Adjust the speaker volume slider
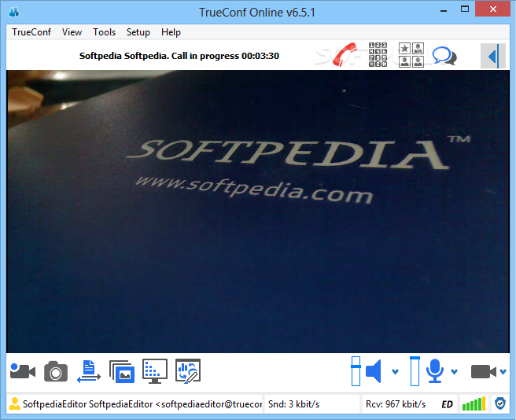The width and height of the screenshot is (516, 420). pyautogui.click(x=356, y=371)
